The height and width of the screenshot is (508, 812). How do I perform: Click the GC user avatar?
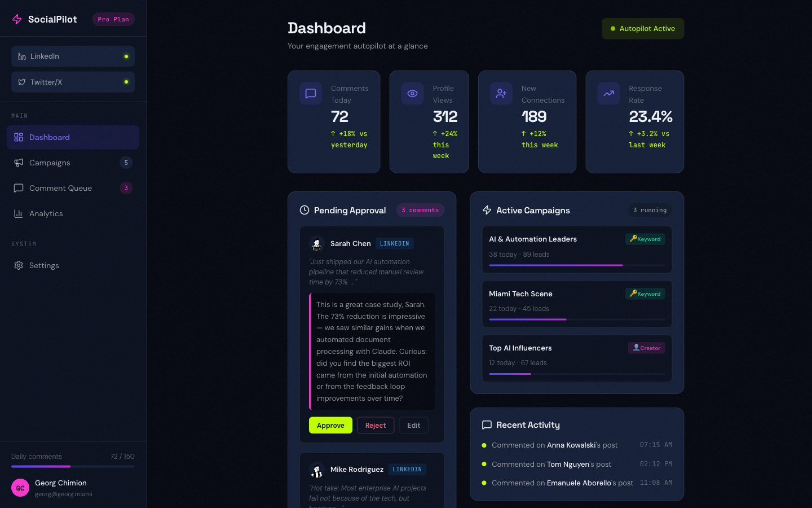[20, 488]
